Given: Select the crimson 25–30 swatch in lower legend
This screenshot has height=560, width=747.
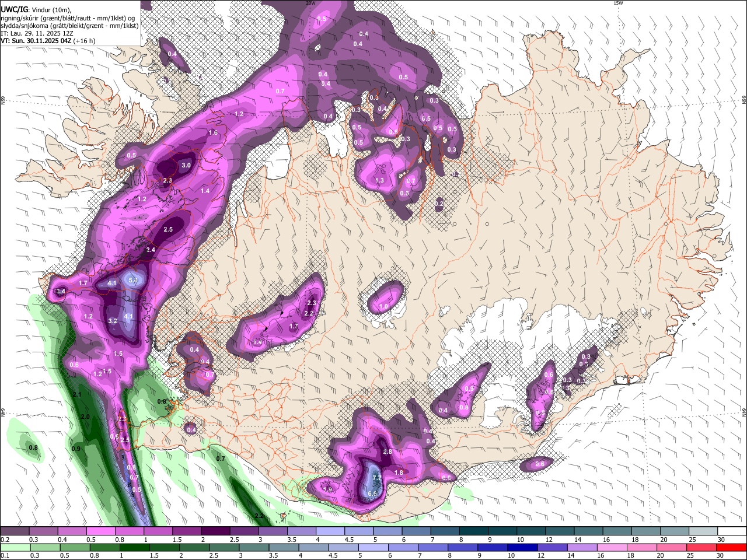Looking at the screenshot, I should point(700,547).
